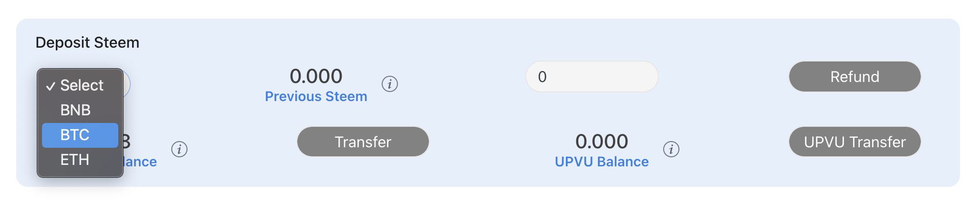
Task: Choose the default Select option in dropdown
Action: (x=82, y=85)
